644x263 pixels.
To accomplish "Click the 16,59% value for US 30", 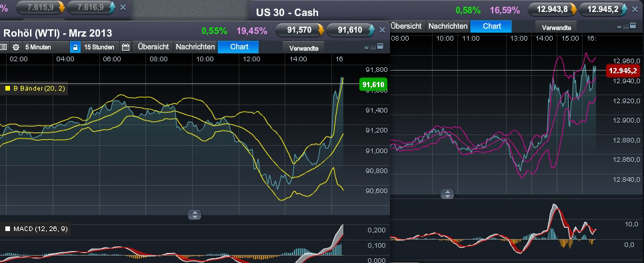I will pyautogui.click(x=505, y=10).
